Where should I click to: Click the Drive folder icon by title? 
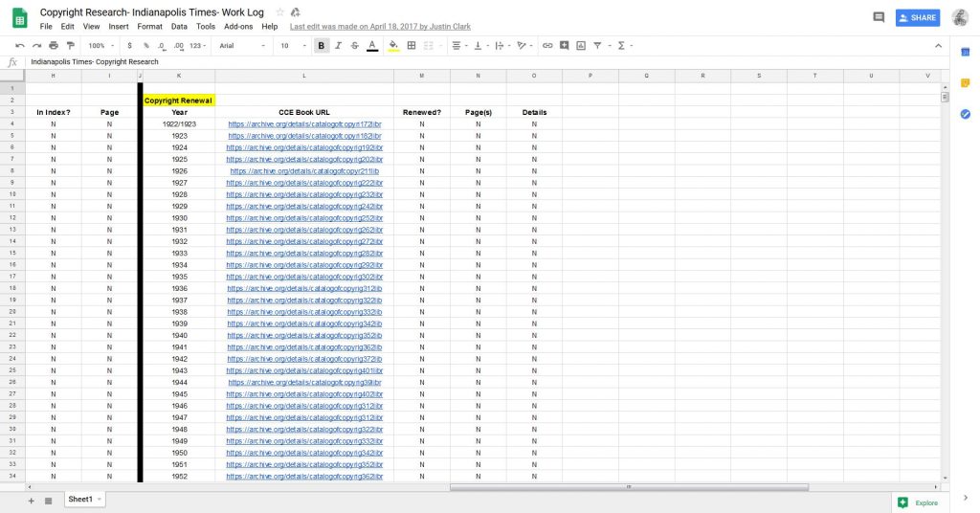pyautogui.click(x=295, y=11)
